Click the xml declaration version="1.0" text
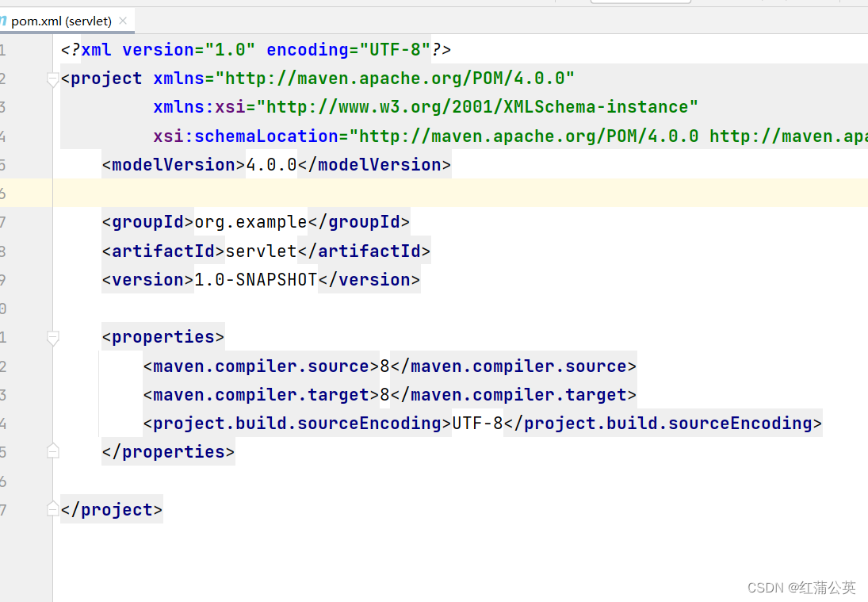868x602 pixels. [x=189, y=50]
